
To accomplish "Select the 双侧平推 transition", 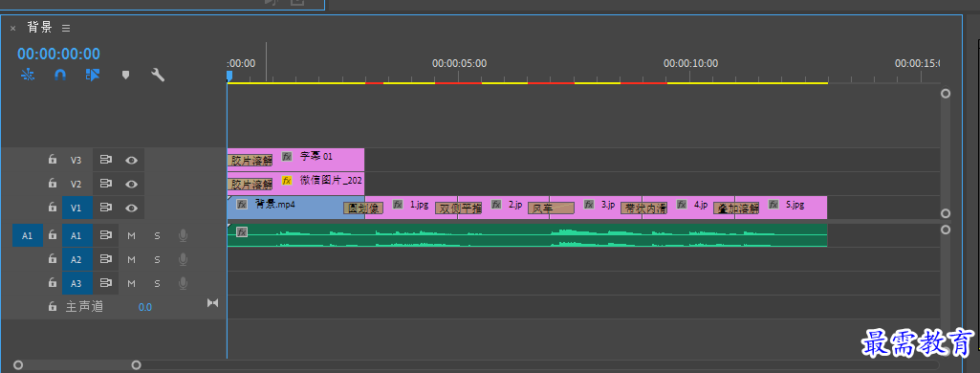I will tap(459, 208).
